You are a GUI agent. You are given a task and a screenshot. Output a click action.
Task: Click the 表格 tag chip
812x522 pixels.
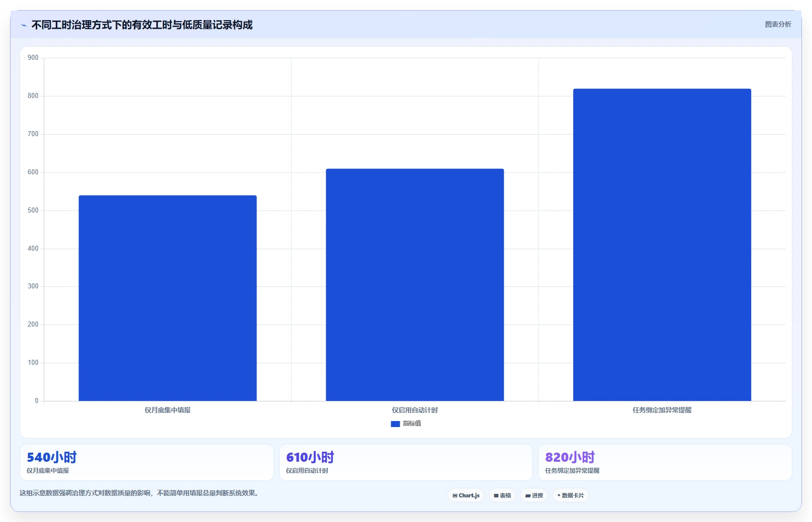tap(502, 495)
